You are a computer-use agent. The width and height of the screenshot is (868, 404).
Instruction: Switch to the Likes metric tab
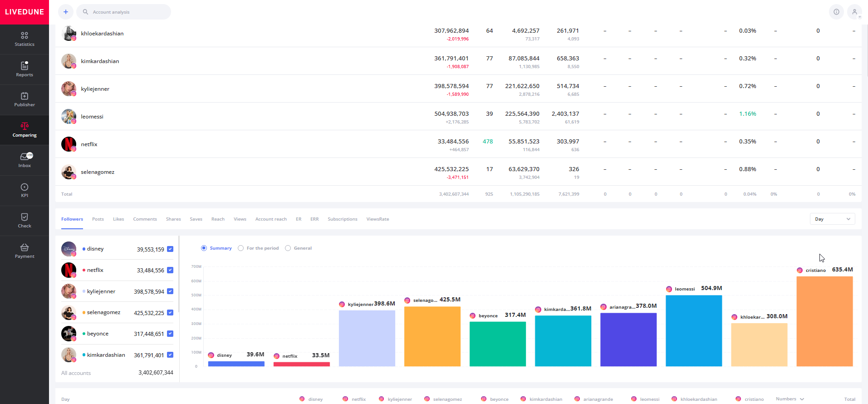(x=118, y=219)
